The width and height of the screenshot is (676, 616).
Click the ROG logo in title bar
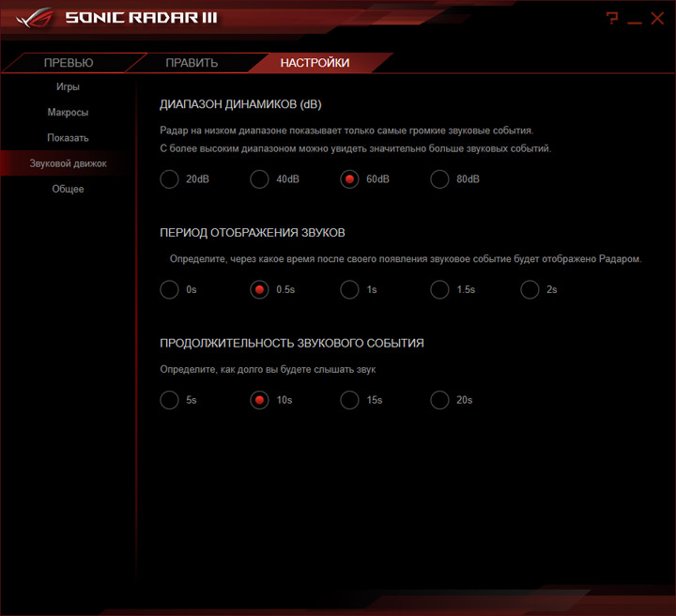pos(35,18)
